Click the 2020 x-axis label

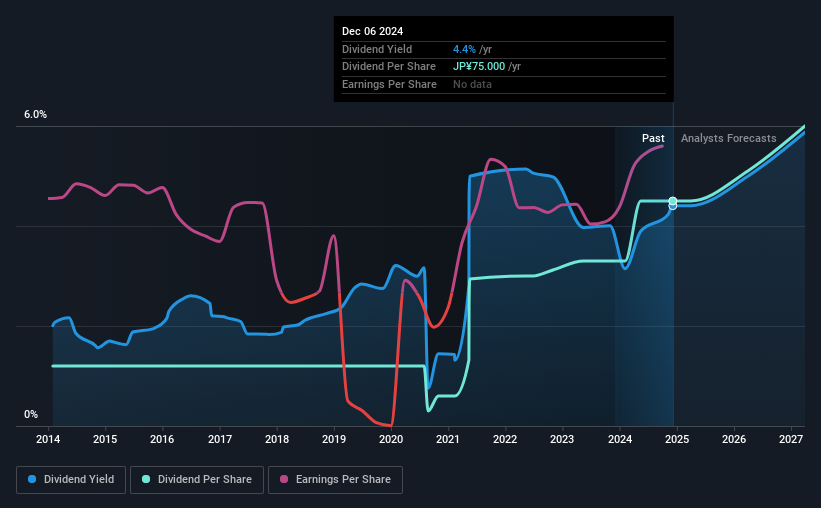391,439
